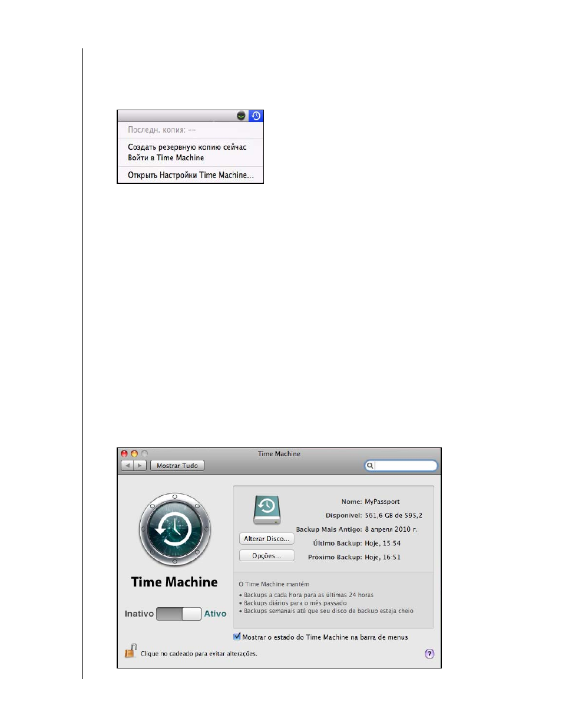Open the Opções... button
This screenshot has height=728, width=562.
(267, 556)
